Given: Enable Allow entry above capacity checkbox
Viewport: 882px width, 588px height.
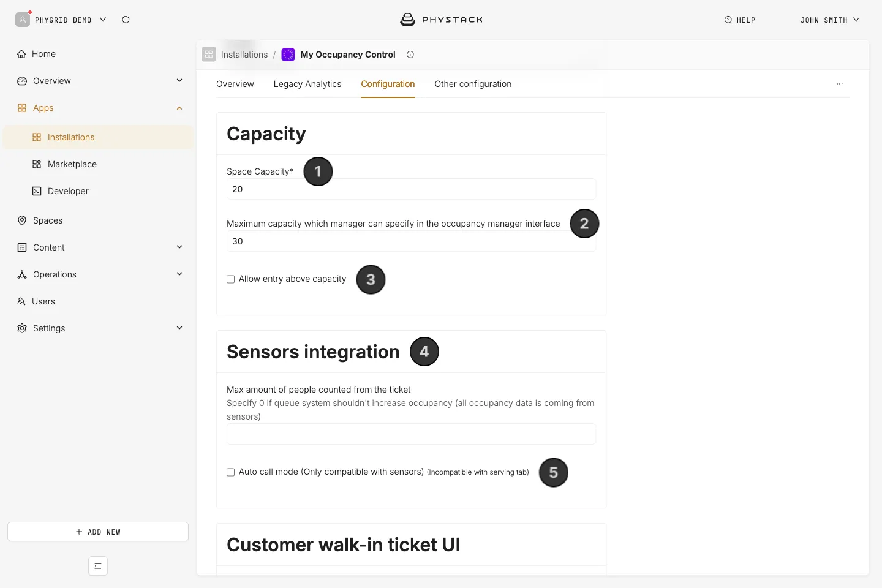Looking at the screenshot, I should click(x=231, y=279).
